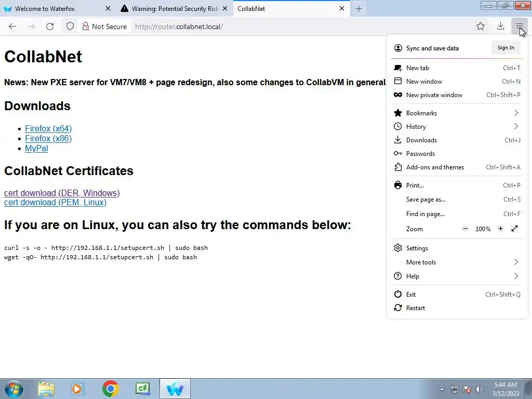532x399 pixels.
Task: Open the volume speaker tray icon
Action: [x=479, y=389]
